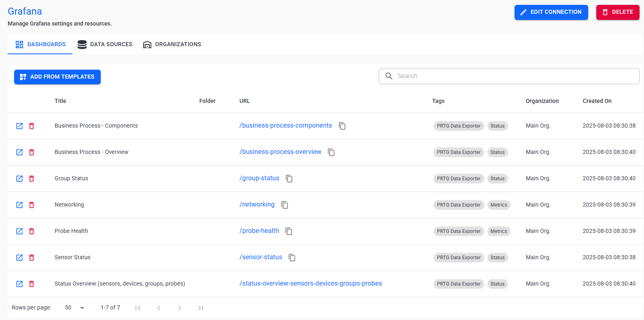Open the /group-status link
This screenshot has height=320, width=644.
(259, 178)
